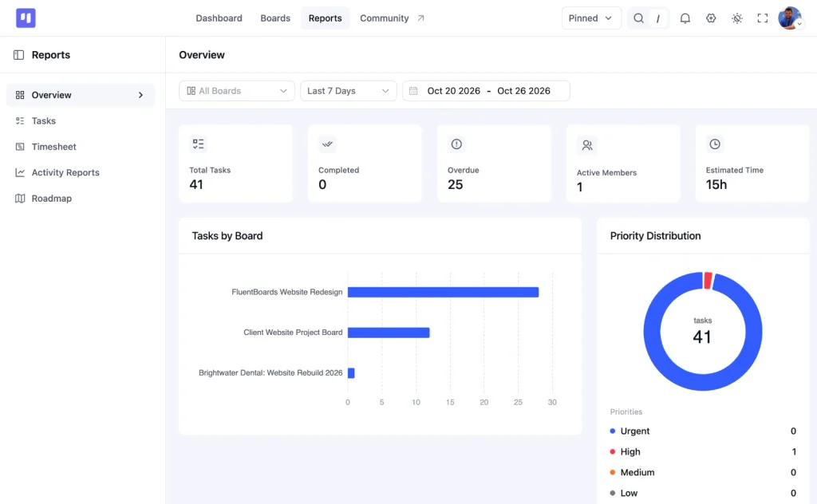Click the Overdue value 25
The width and height of the screenshot is (817, 504).
[x=455, y=184]
